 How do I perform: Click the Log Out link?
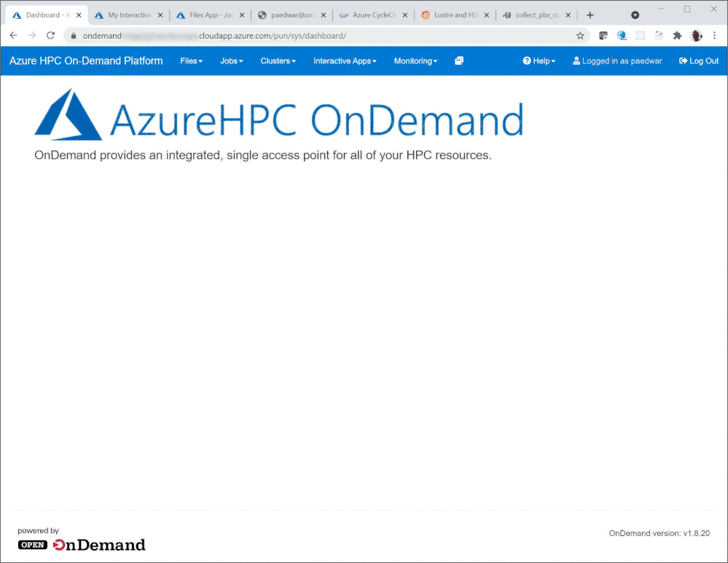click(x=699, y=60)
